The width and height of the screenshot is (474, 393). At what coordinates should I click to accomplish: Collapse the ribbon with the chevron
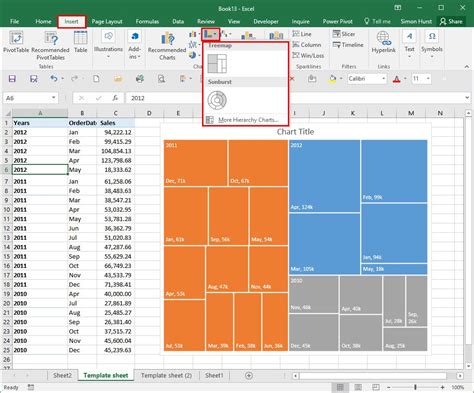tap(467, 67)
